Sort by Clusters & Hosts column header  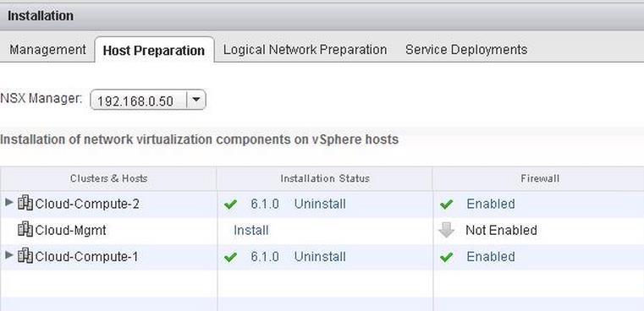point(108,178)
